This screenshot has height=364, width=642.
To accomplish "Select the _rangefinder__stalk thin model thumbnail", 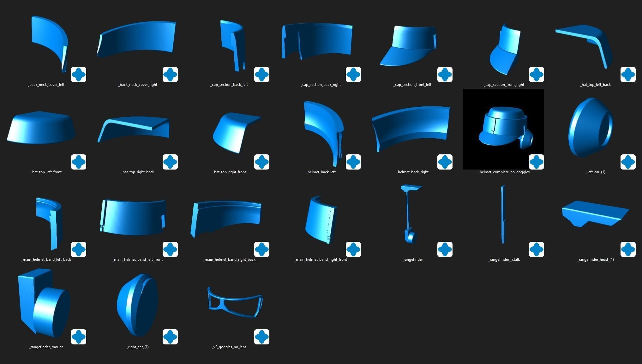I will click(x=503, y=215).
